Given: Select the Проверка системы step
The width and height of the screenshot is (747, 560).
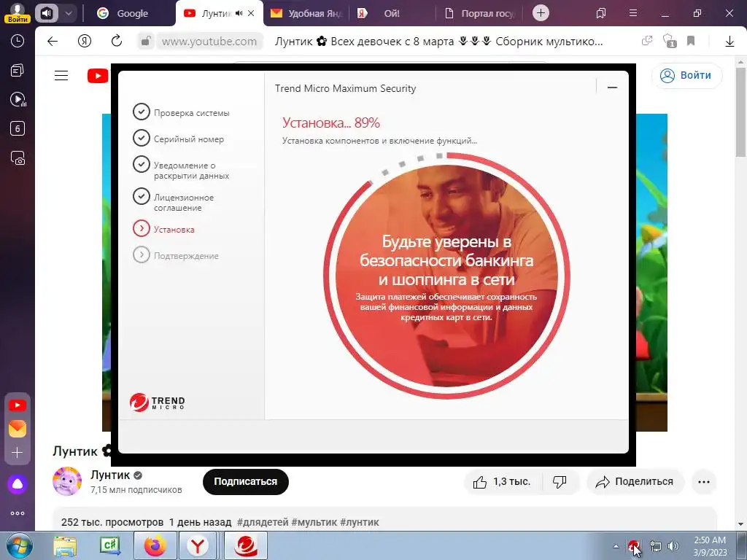Looking at the screenshot, I should (181, 112).
